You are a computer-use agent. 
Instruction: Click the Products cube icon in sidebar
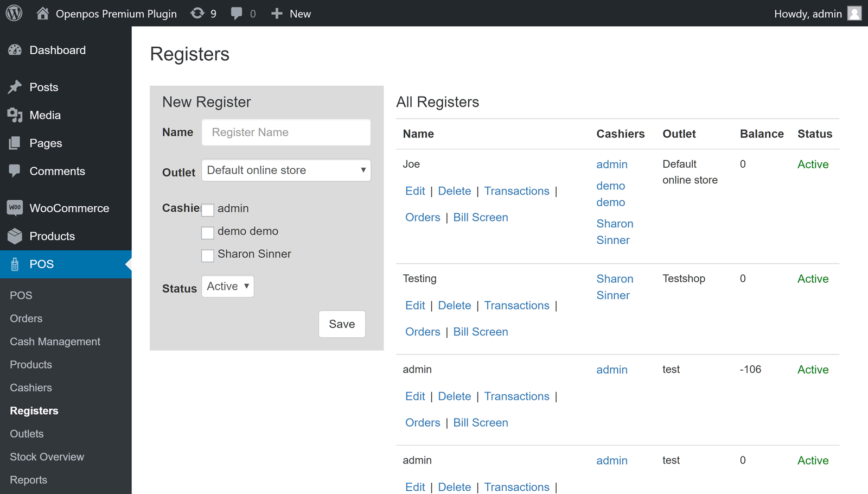(x=15, y=236)
